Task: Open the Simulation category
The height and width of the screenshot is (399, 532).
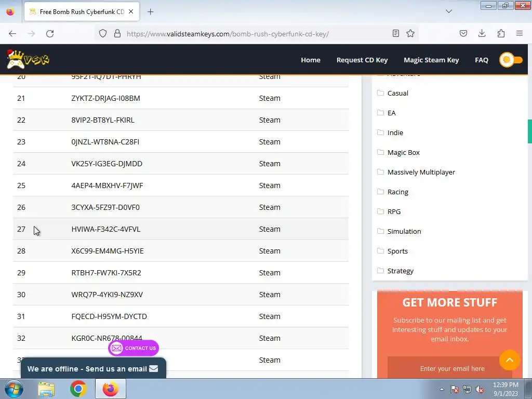Action: pos(404,231)
